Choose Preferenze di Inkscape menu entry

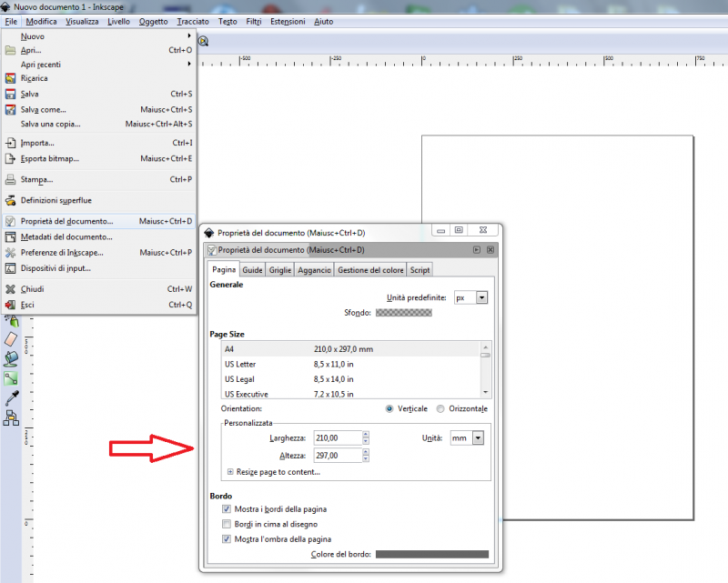click(62, 253)
